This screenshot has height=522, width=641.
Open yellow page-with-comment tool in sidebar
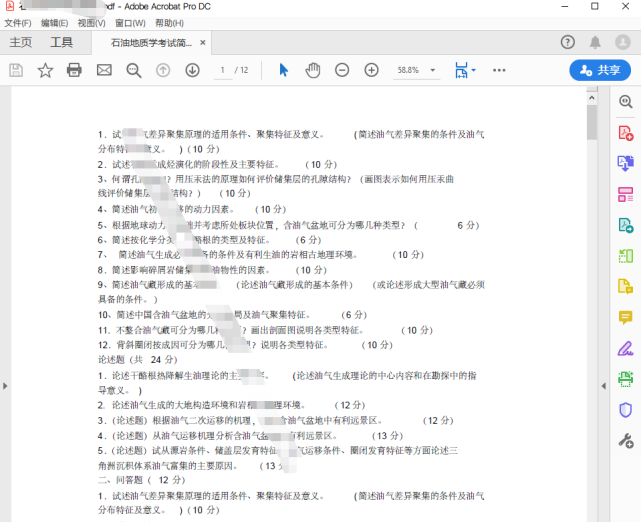coord(625,287)
